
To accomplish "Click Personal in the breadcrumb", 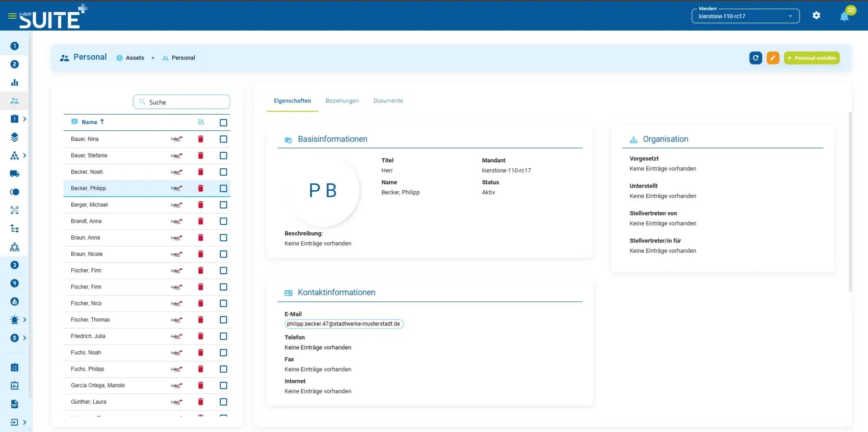I will pyautogui.click(x=183, y=58).
